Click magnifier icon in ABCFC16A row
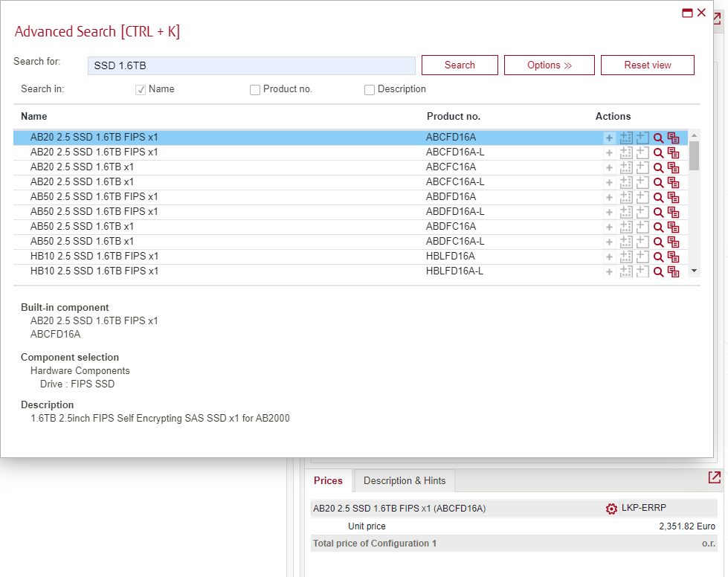 click(x=658, y=167)
